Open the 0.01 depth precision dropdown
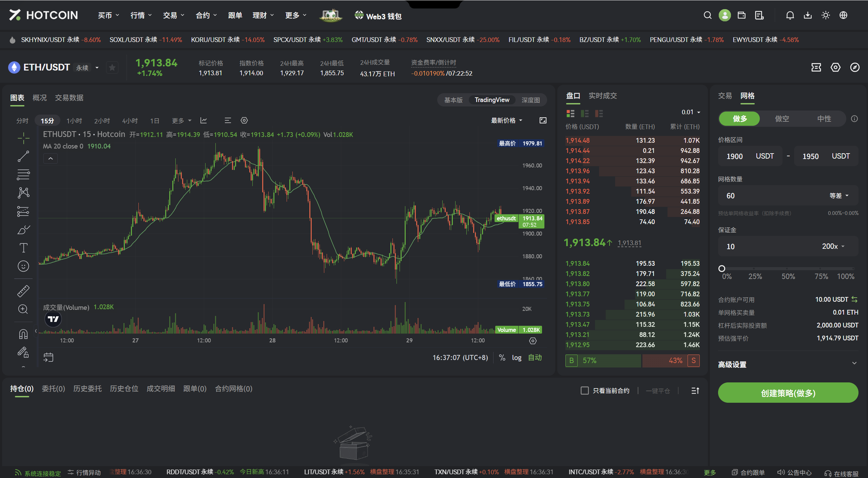 point(691,112)
